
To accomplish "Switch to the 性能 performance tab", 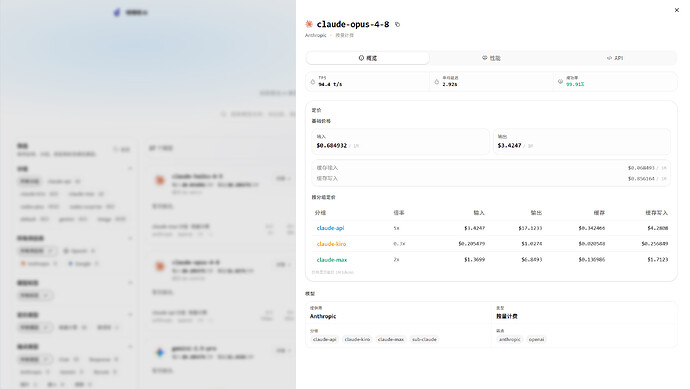I will point(491,58).
